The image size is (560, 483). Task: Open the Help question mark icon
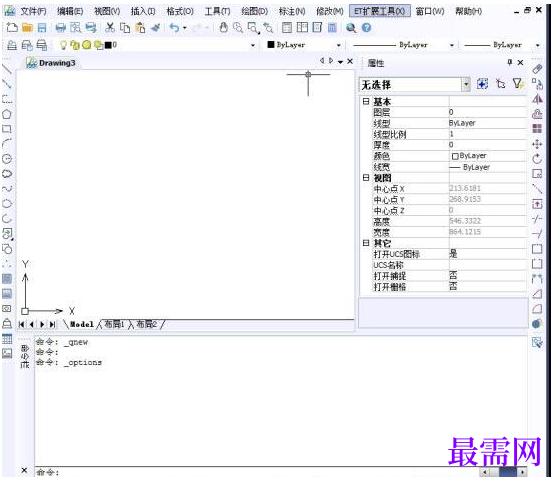(366, 28)
